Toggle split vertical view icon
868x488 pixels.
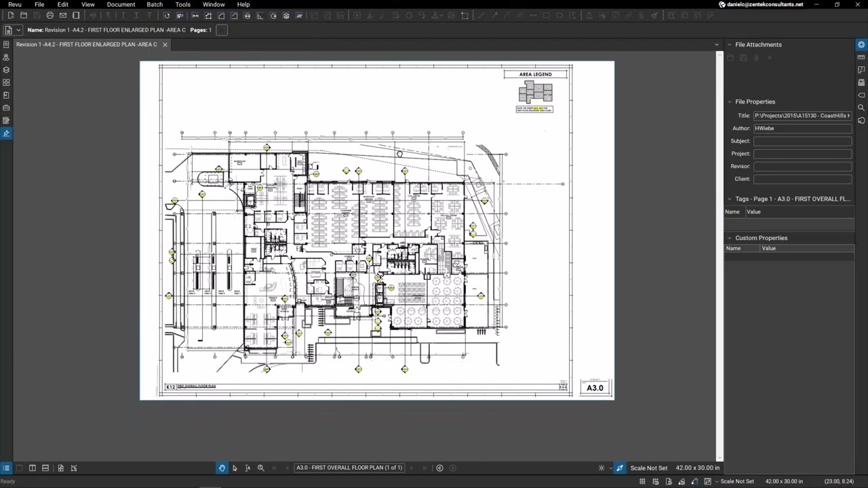point(32,468)
